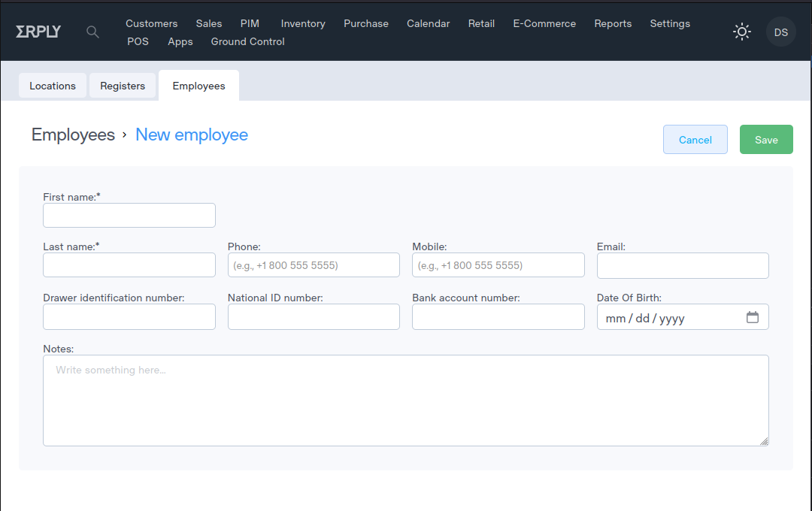Open the DS user avatar menu
The width and height of the screenshot is (812, 511).
pos(780,32)
